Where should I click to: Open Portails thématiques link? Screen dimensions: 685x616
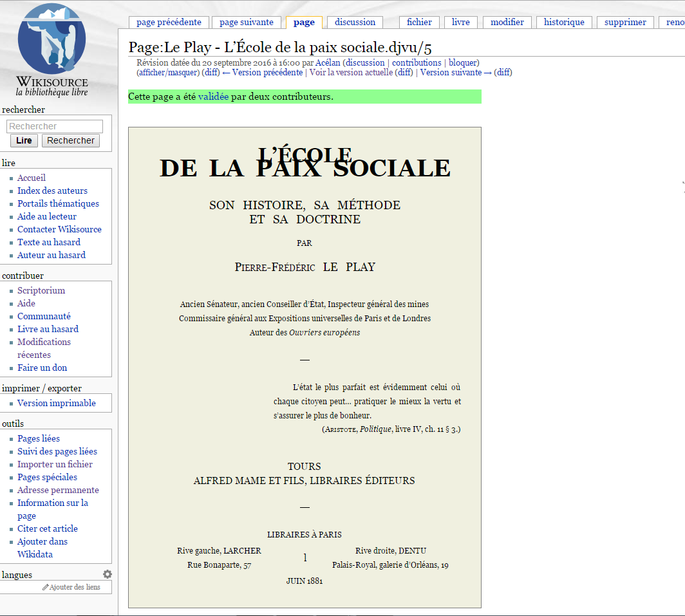click(58, 203)
